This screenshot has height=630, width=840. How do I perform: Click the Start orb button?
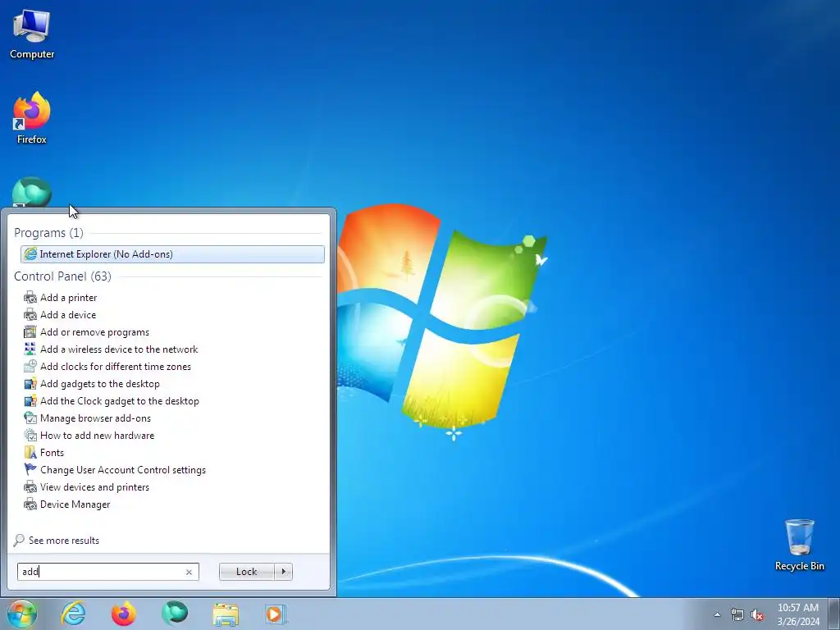point(21,614)
